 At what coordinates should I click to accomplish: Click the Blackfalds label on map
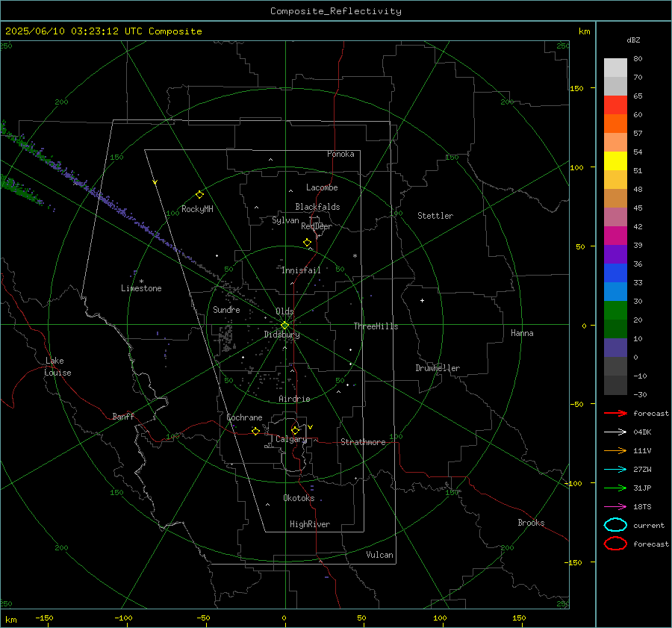point(317,207)
